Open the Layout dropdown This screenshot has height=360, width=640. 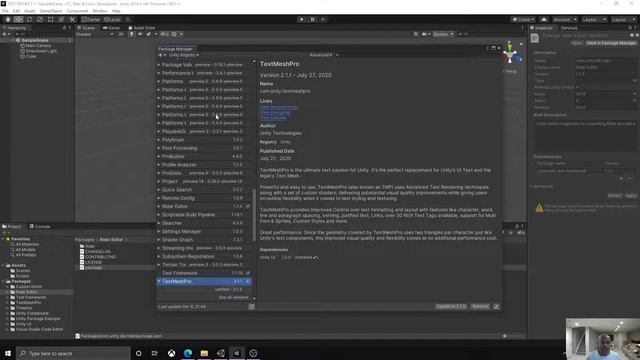pyautogui.click(x=623, y=20)
